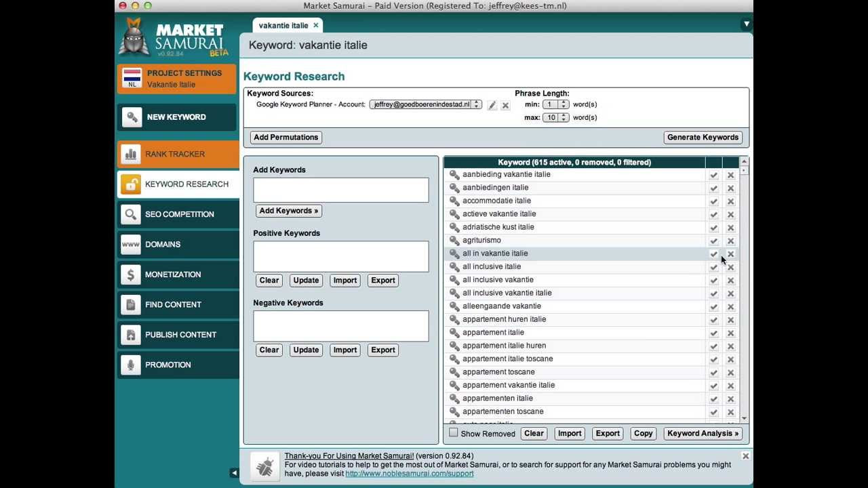Open the SEO Competition module
Image resolution: width=868 pixels, height=488 pixels.
pyautogui.click(x=178, y=214)
